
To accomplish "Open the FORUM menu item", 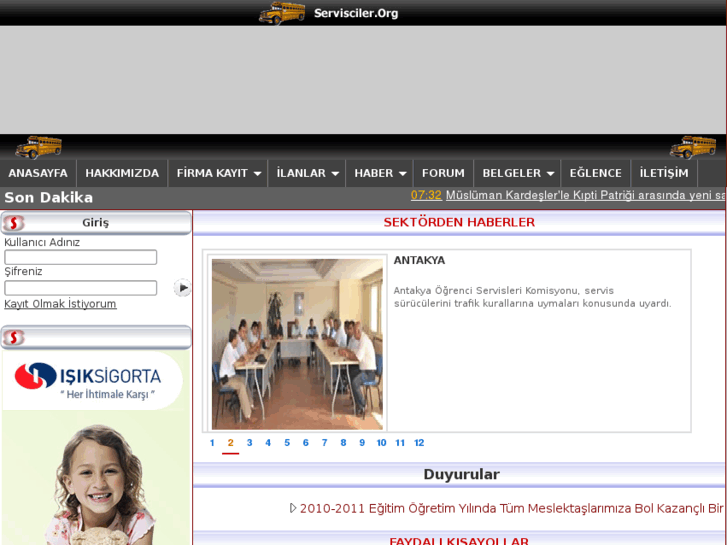I will point(443,173).
